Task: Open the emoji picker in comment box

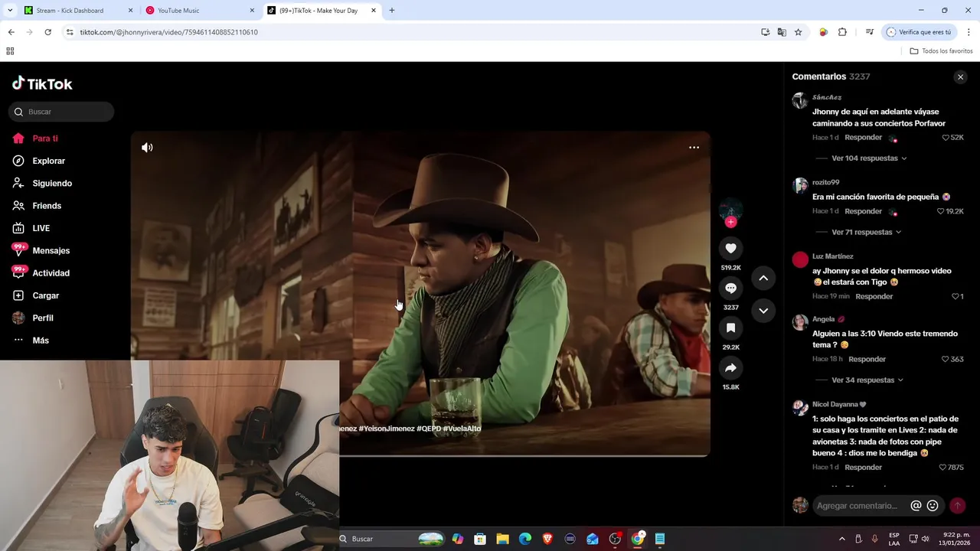Action: tap(933, 506)
